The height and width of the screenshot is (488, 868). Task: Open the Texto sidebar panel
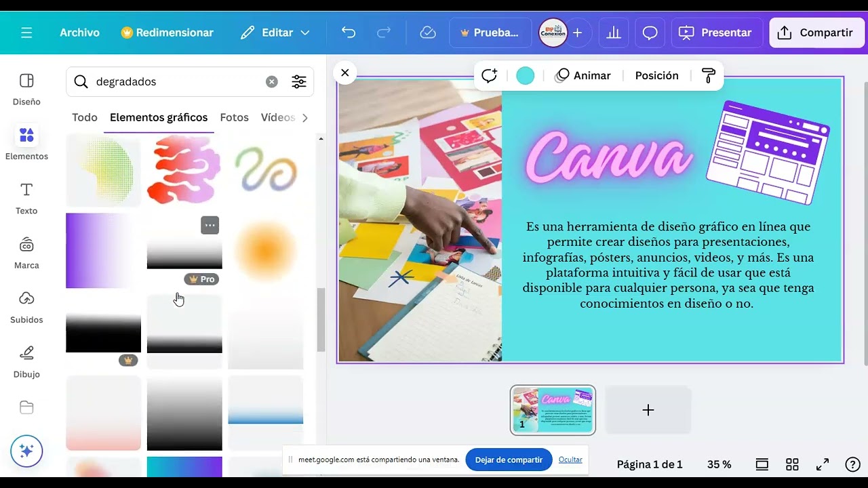click(x=26, y=199)
